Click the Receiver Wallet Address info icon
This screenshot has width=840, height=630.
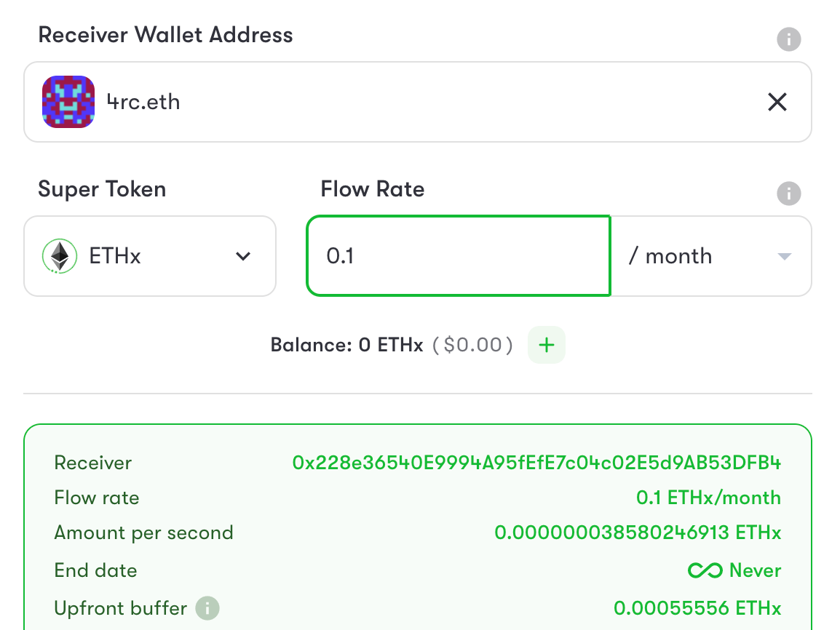[788, 39]
